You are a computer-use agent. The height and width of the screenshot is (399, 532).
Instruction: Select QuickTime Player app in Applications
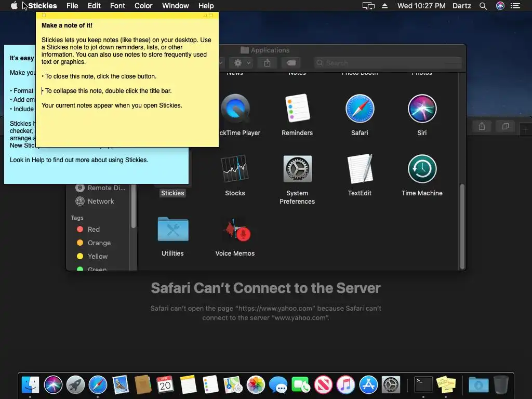[x=235, y=109]
